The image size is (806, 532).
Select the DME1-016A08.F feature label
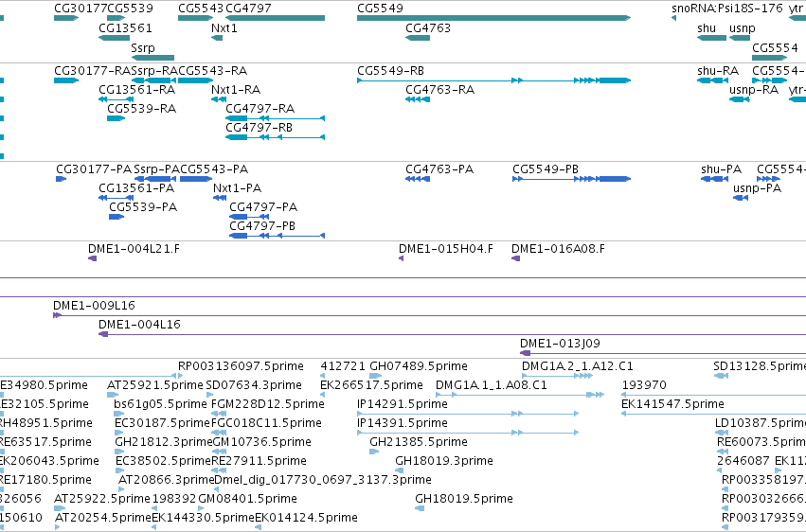tap(558, 249)
